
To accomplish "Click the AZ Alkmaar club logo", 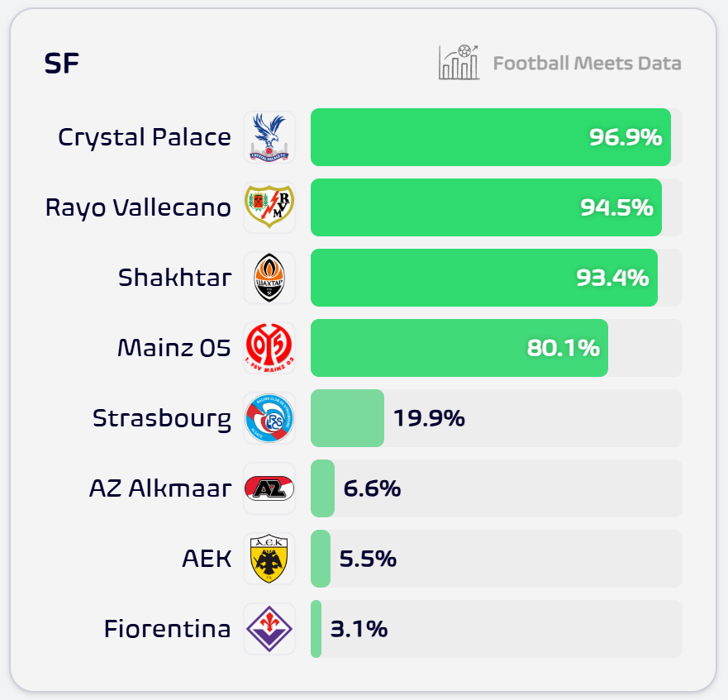I will [x=269, y=488].
